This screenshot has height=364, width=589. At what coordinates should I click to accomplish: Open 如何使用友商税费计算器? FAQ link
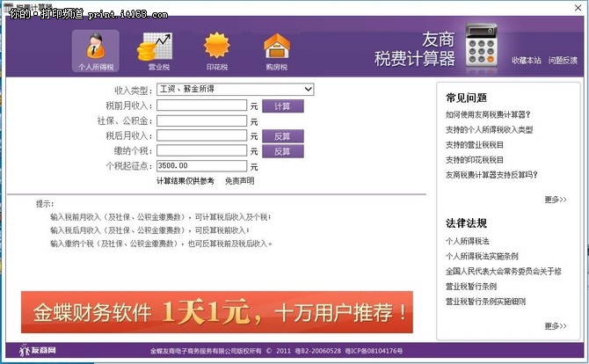[x=488, y=114]
